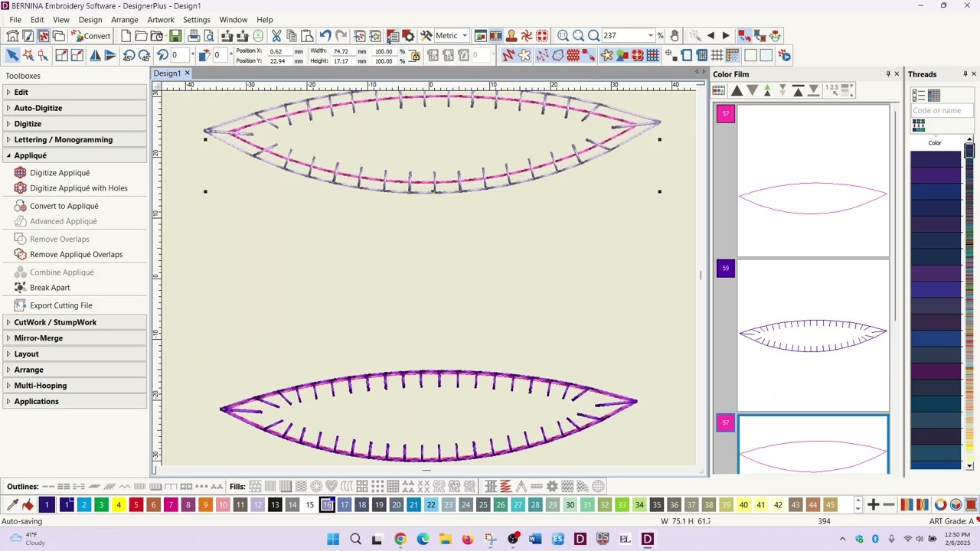Image resolution: width=980 pixels, height=551 pixels.
Task: Pick color swatch 40 in palette
Action: [743, 505]
